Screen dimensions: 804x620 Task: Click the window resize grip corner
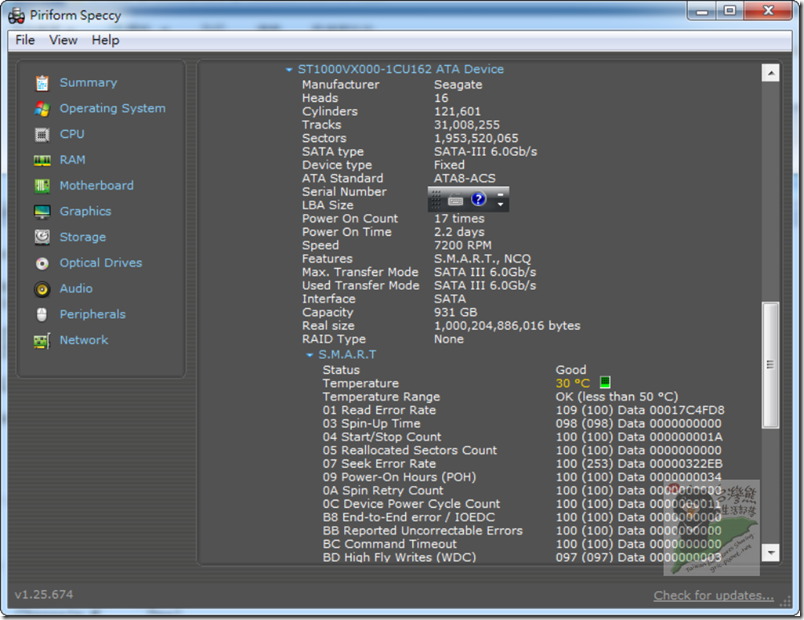point(786,602)
